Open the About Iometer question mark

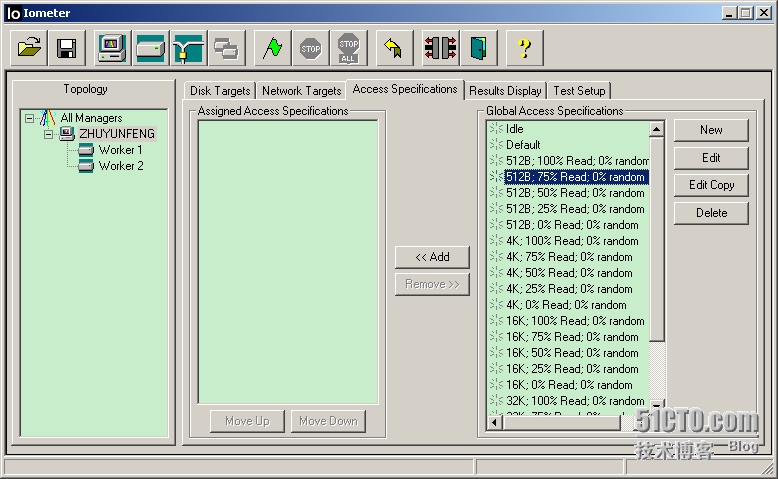[524, 48]
